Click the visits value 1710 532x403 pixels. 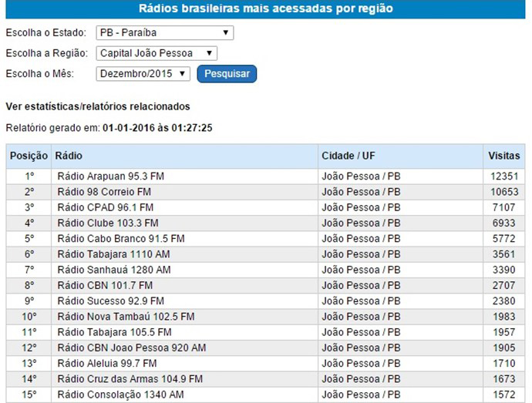point(503,364)
